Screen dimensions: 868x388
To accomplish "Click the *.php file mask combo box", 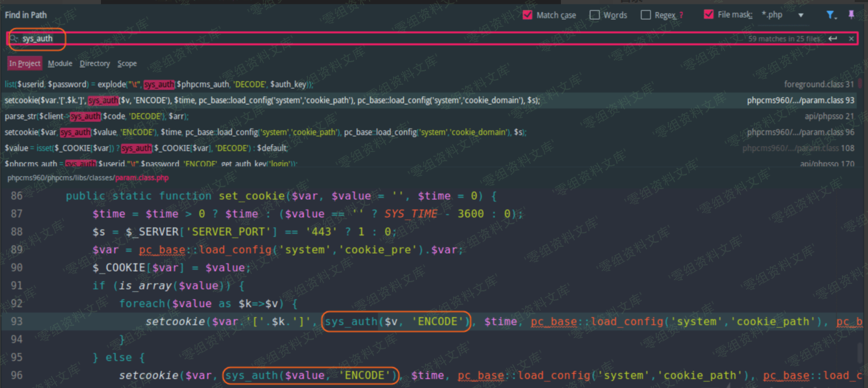I will click(777, 15).
